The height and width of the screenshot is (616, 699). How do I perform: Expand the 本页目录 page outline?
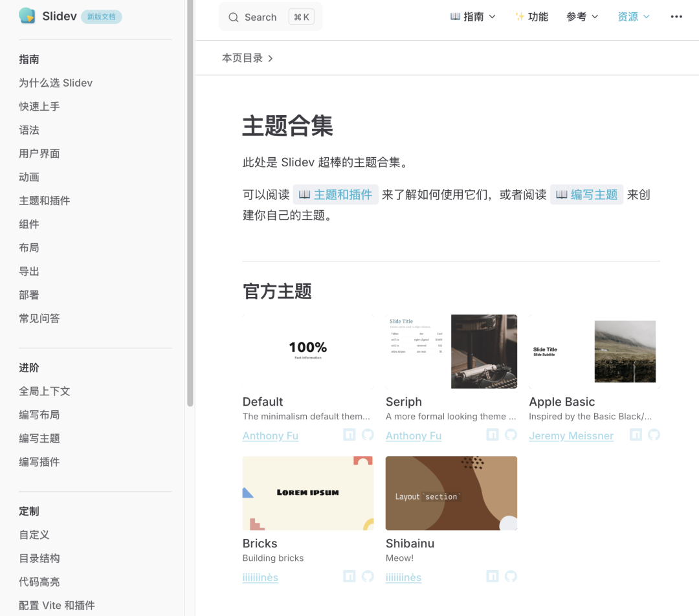(247, 58)
